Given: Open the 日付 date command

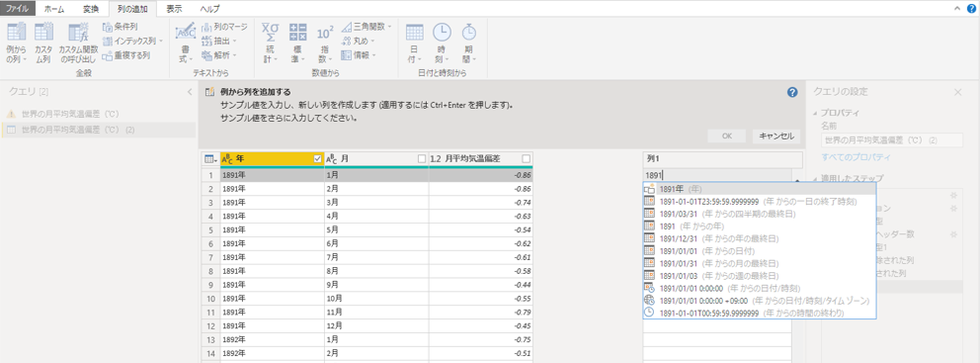Looking at the screenshot, I should [x=415, y=42].
